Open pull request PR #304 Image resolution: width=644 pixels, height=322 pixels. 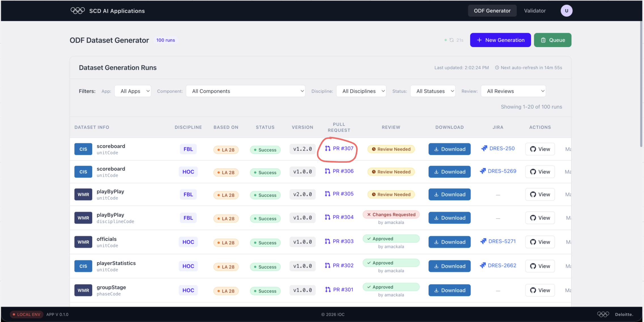pyautogui.click(x=339, y=217)
